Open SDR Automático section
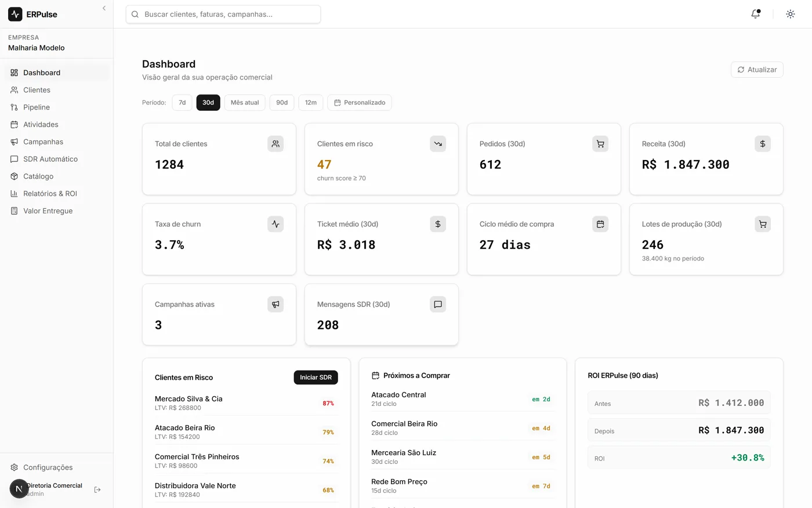The width and height of the screenshot is (812, 508). [x=57, y=159]
